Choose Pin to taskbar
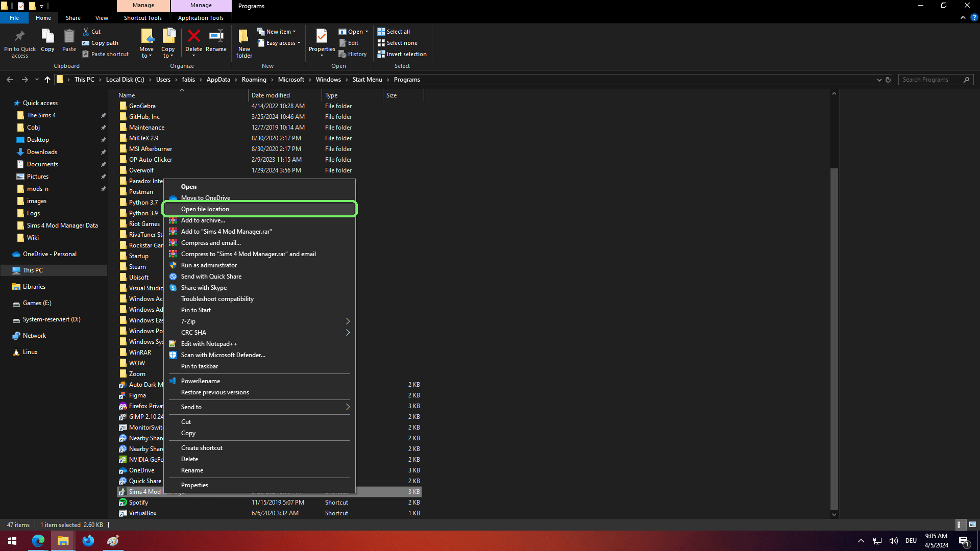980x551 pixels. [259, 366]
